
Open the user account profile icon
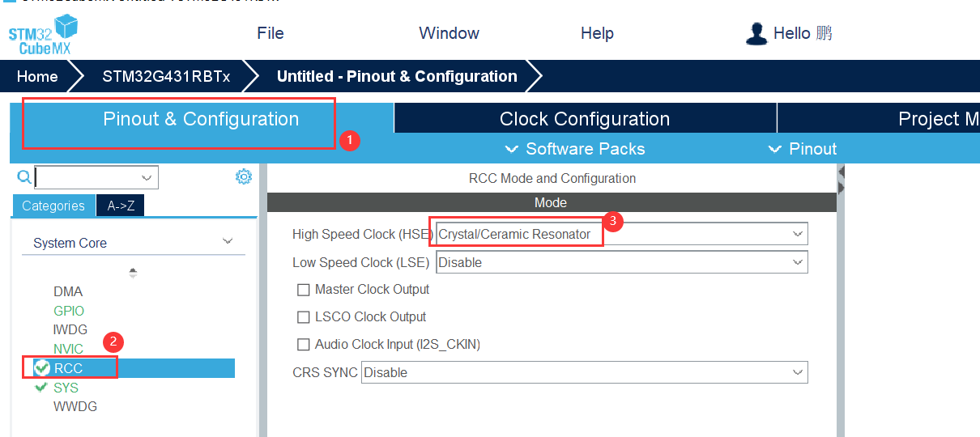point(756,33)
